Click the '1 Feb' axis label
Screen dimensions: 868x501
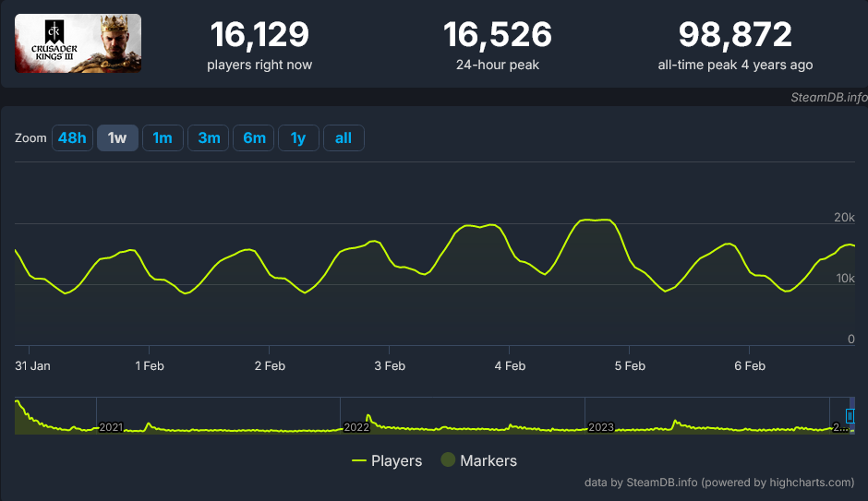[150, 366]
